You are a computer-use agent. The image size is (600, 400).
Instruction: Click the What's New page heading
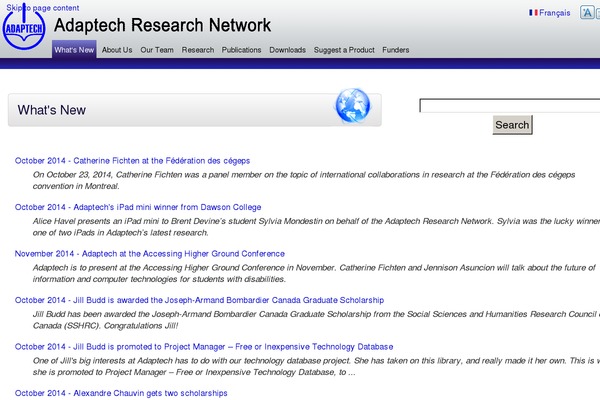[x=52, y=110]
